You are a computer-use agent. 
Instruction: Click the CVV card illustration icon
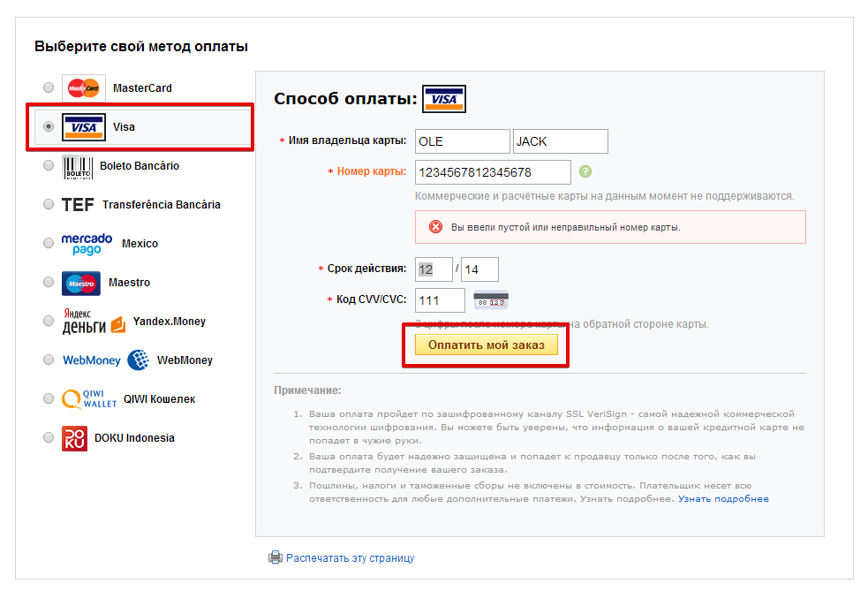pos(490,300)
